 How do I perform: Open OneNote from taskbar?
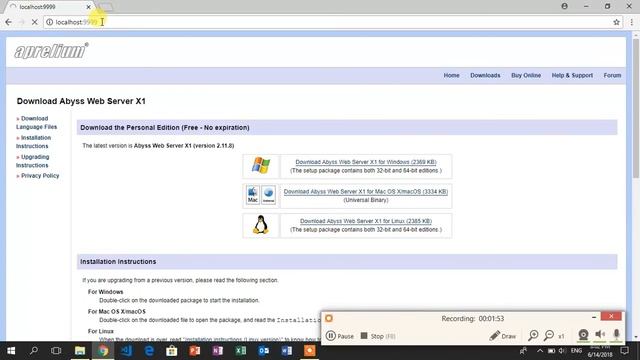218,351
